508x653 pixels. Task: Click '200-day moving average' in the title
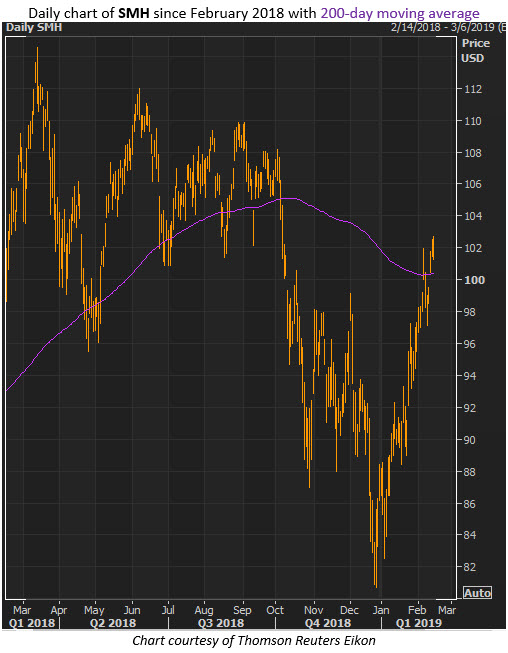[400, 13]
